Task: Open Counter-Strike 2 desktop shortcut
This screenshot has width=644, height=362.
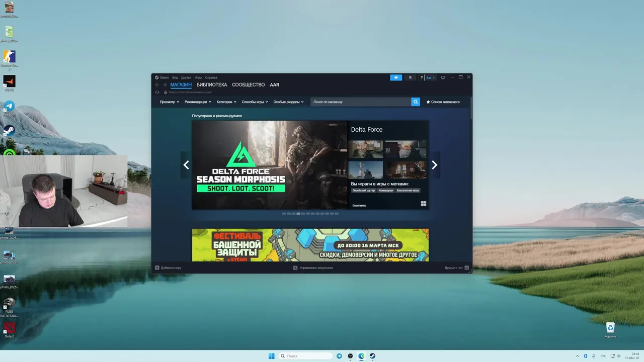Action: (x=9, y=59)
